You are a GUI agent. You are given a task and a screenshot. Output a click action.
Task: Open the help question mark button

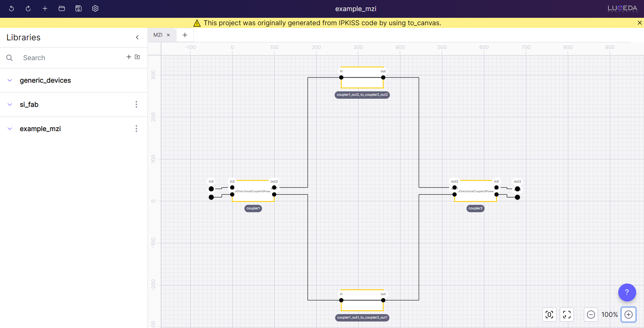tap(627, 292)
